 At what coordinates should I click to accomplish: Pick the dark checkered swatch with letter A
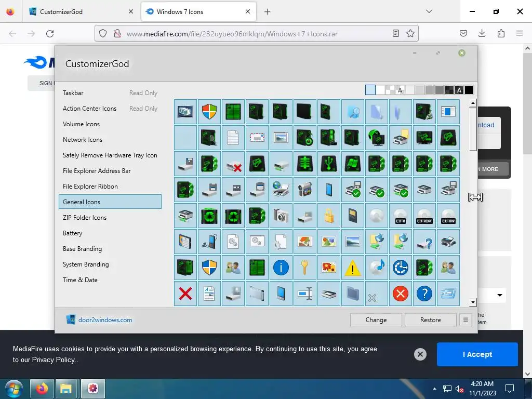click(459, 90)
